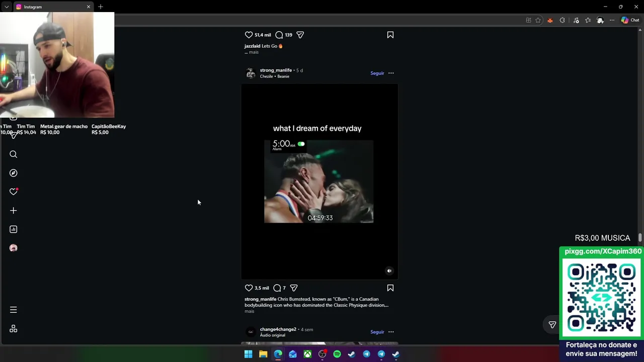Open Copilot Chat in Edge
This screenshot has height=362, width=644.
point(630,20)
